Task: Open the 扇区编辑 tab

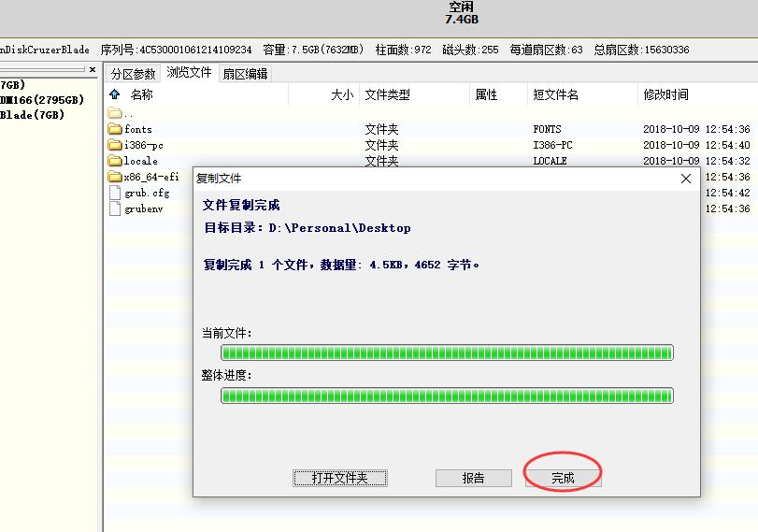Action: (x=245, y=74)
